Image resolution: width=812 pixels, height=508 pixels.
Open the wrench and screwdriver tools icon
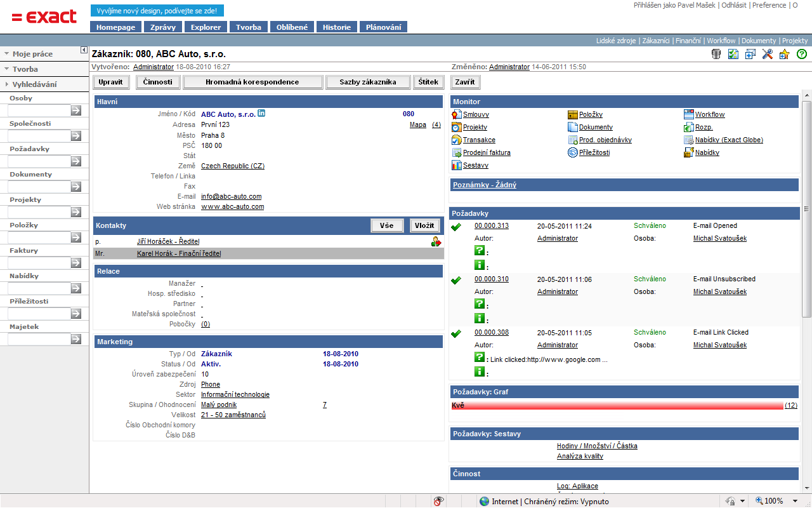click(x=768, y=54)
